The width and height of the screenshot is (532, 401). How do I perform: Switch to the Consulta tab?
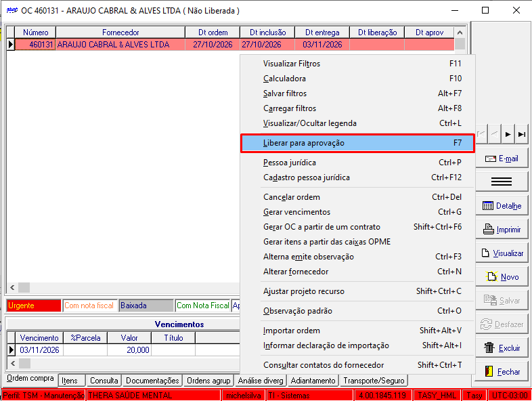[x=104, y=381]
